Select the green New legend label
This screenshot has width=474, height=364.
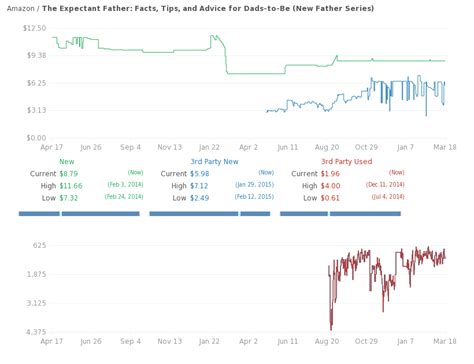point(67,162)
